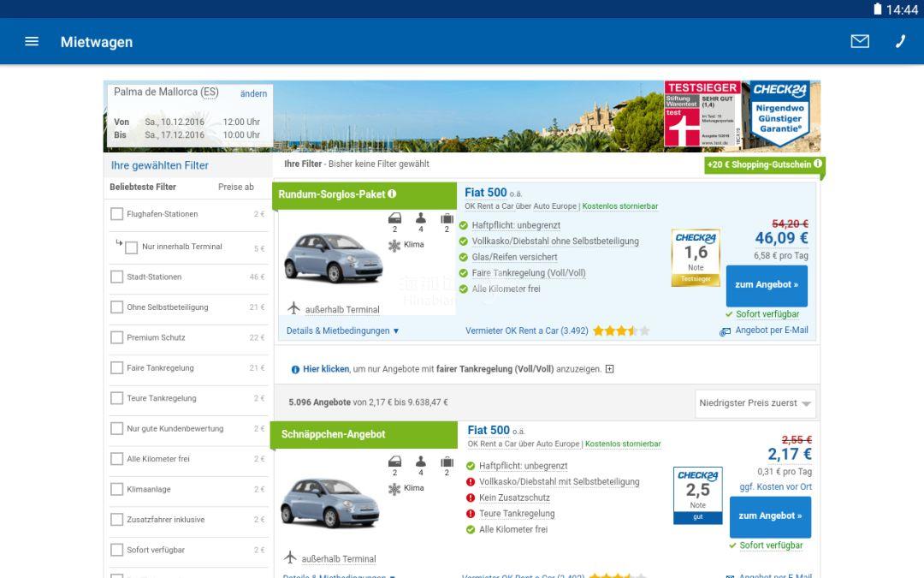Screen dimensions: 924x578
Task: Click first Fiat 500 car thumbnail
Action: (x=334, y=259)
